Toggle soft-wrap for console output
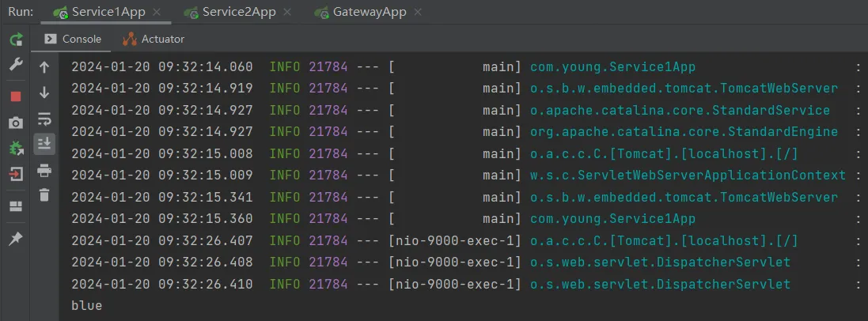Image resolution: width=868 pixels, height=321 pixels. coord(44,119)
